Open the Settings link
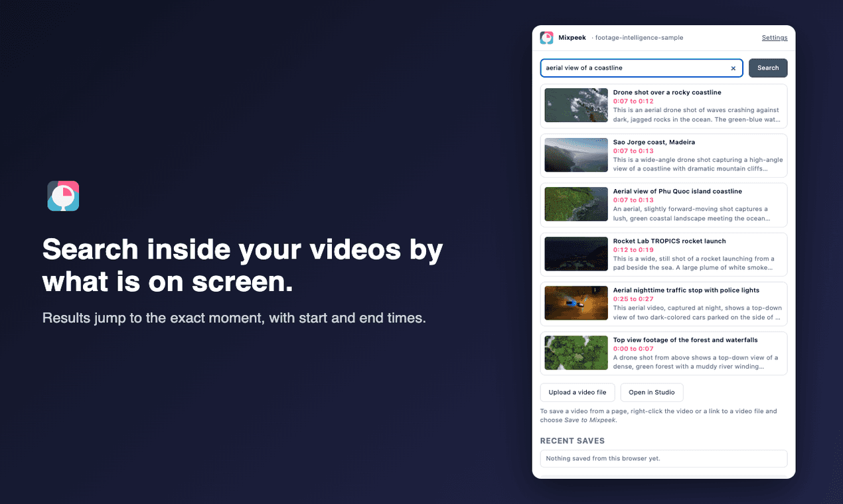843x504 pixels. tap(775, 38)
